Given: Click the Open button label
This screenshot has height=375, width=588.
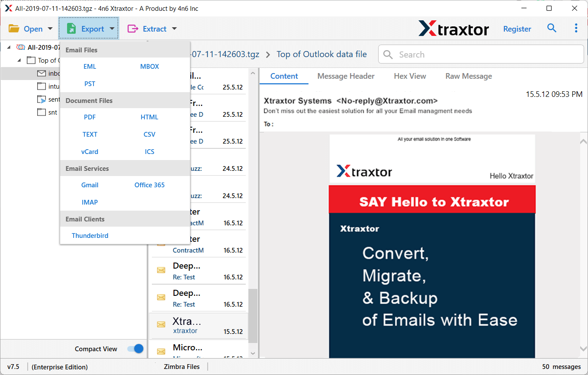Looking at the screenshot, I should (x=33, y=29).
